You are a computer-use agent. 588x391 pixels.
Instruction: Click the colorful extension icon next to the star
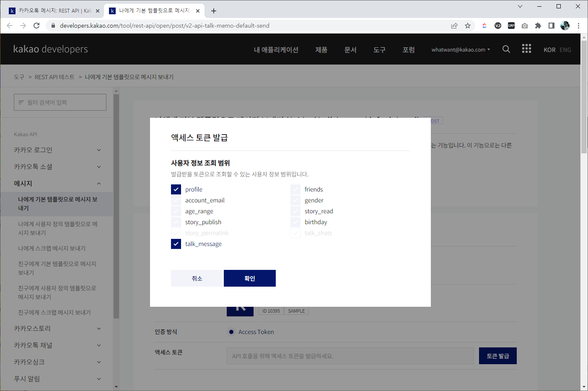484,26
